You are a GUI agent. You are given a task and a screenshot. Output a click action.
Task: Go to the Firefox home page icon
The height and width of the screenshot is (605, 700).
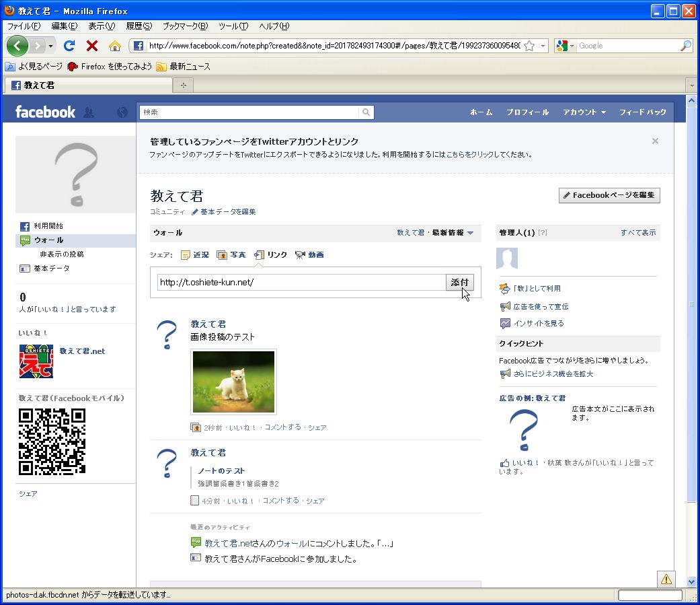[x=115, y=46]
